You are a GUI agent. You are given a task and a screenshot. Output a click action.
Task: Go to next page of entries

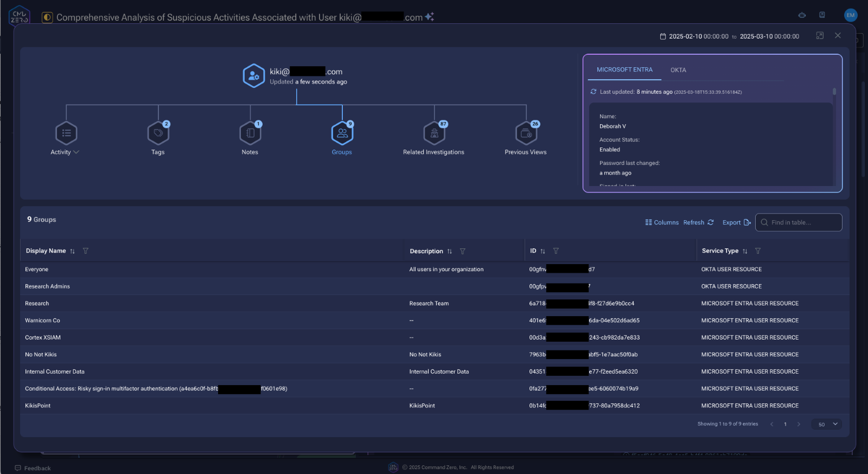[799, 424]
